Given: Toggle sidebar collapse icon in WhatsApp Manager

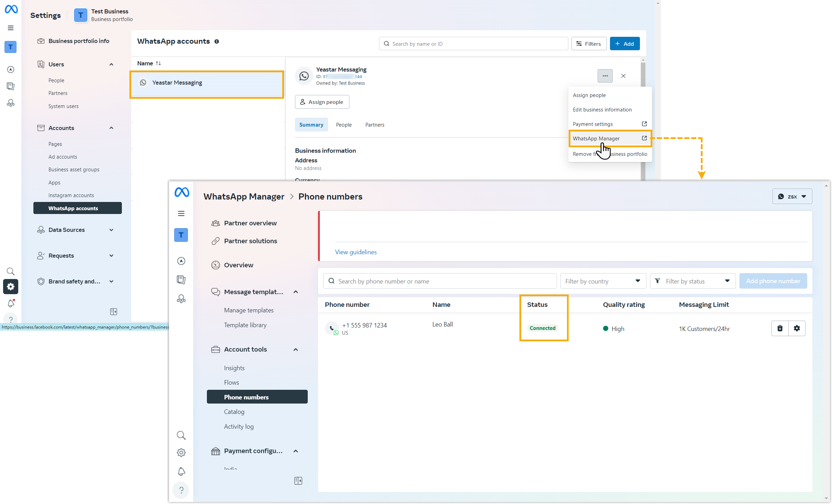Looking at the screenshot, I should tap(298, 481).
